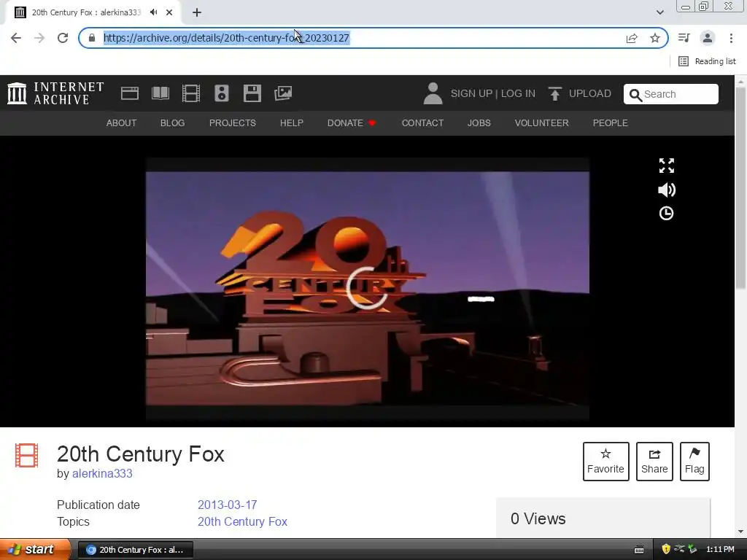This screenshot has width=747, height=560.
Task: Open the CONTACT menu item
Action: pyautogui.click(x=422, y=122)
